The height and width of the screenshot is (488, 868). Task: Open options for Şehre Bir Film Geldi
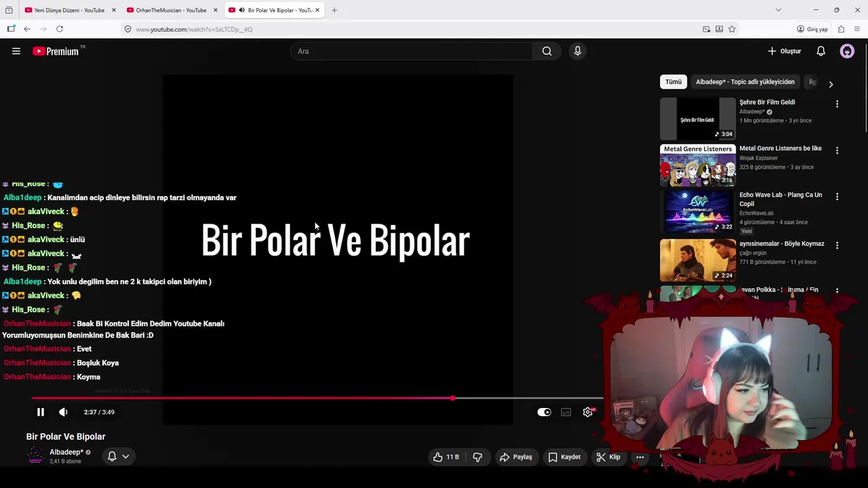click(x=837, y=104)
